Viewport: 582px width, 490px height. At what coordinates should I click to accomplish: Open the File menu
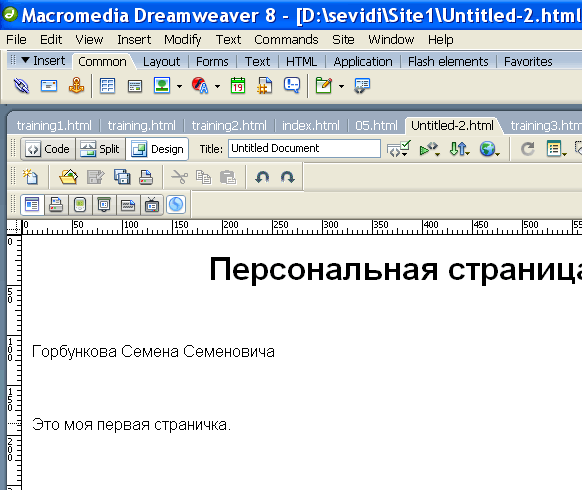(x=16, y=39)
